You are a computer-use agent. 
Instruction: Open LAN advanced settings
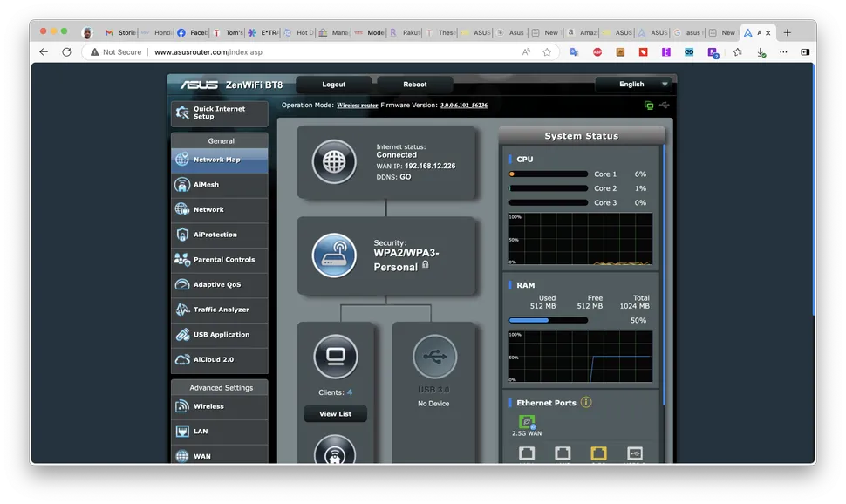coord(220,431)
